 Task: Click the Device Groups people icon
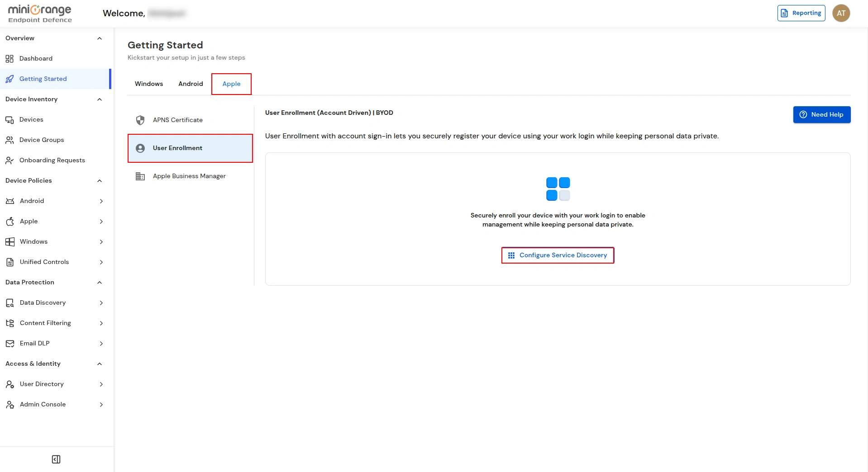[x=10, y=140]
